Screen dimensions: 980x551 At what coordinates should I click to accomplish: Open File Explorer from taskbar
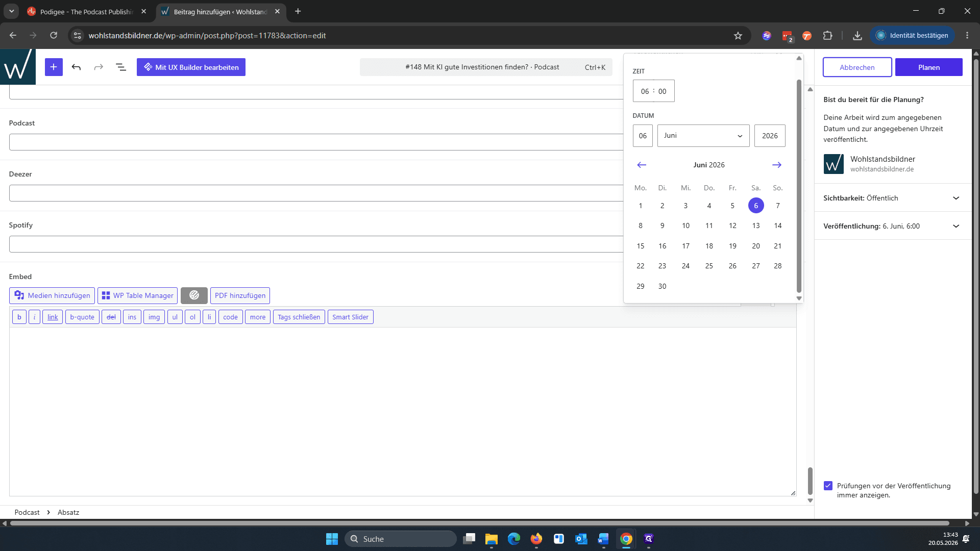point(492,539)
